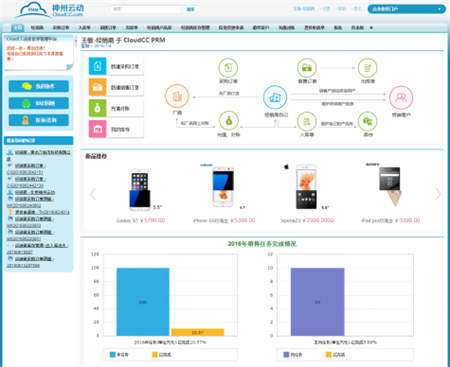
Task: Open the 出库单 green circle icon
Action: (x=367, y=68)
